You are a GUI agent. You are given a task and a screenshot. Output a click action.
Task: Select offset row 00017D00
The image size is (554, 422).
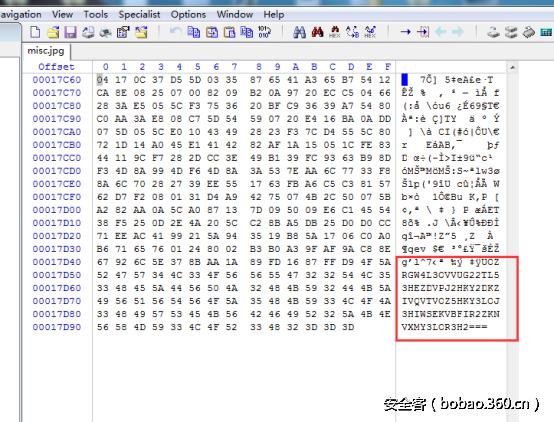(57, 210)
